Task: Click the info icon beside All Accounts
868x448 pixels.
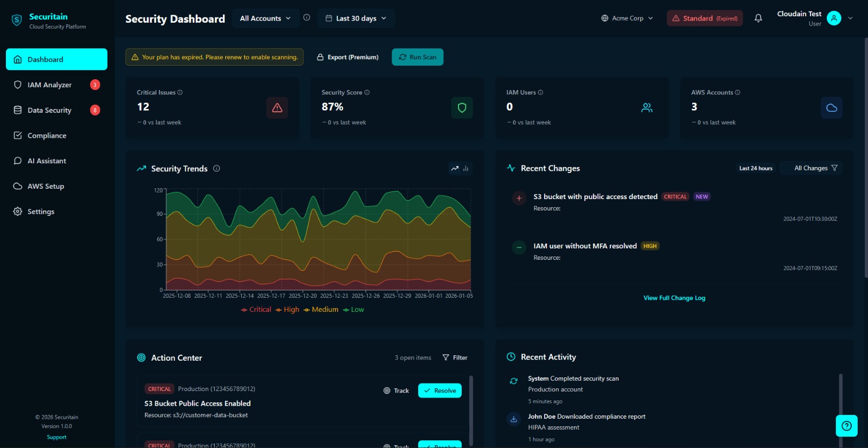Action: 307,17
